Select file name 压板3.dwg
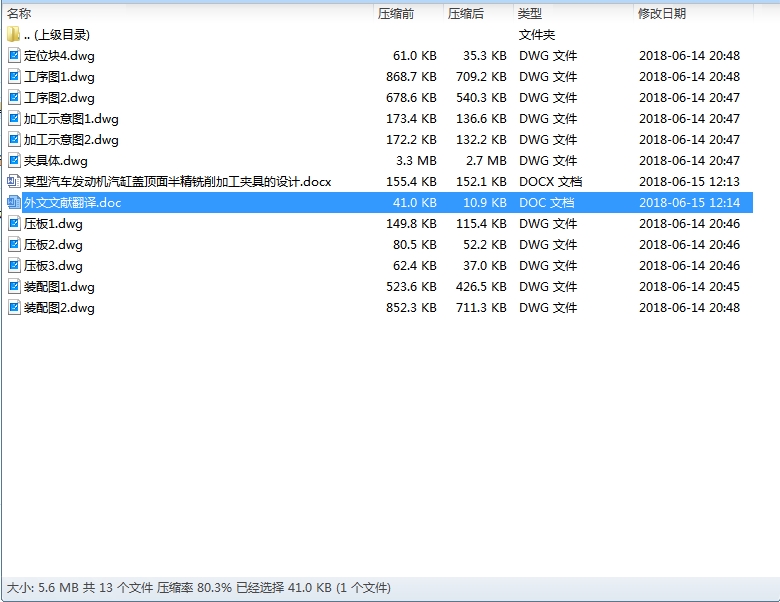This screenshot has width=780, height=602. coord(53,266)
